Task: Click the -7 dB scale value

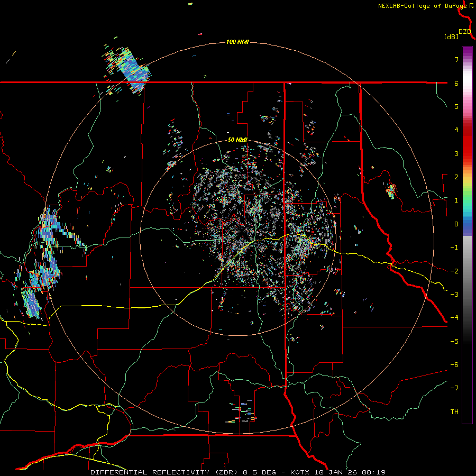Action: 454,388
